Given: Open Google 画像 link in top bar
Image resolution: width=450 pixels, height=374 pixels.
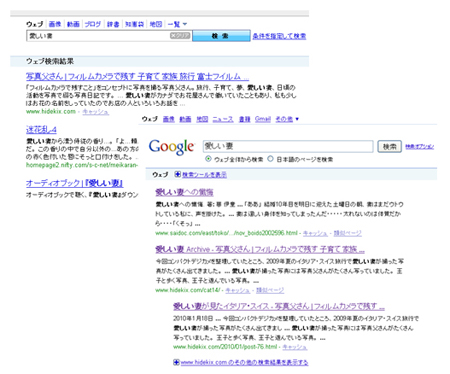Looking at the screenshot, I should (169, 119).
